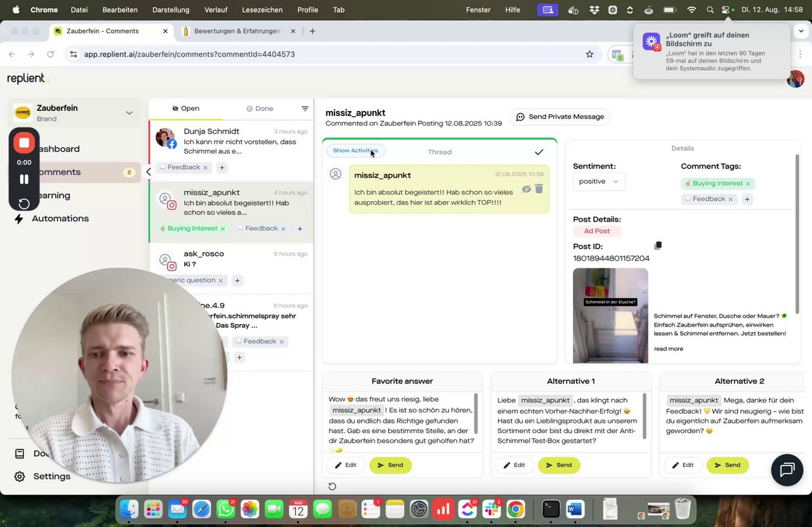The height and width of the screenshot is (527, 812).
Task: Mark thread as done with checkmark
Action: tap(539, 152)
